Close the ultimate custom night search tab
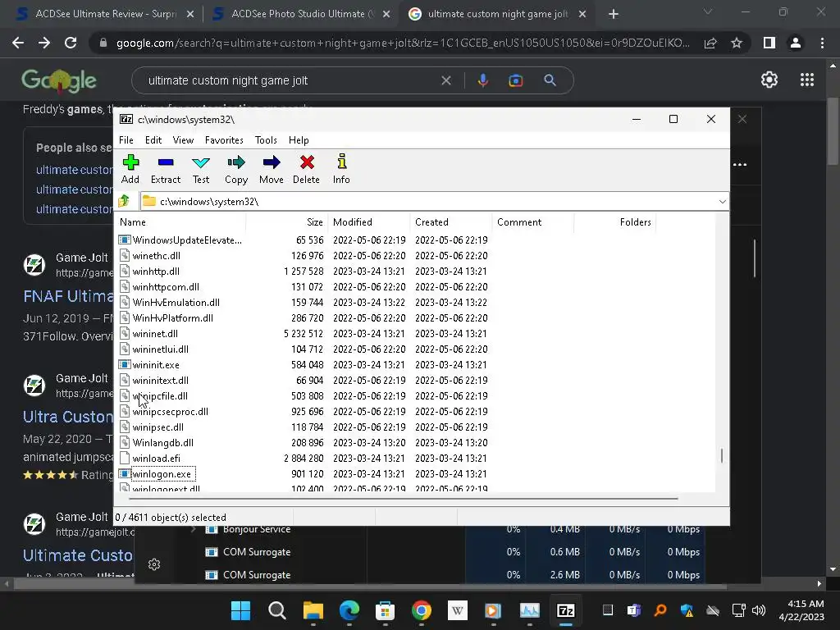The height and width of the screenshot is (630, 840). [x=582, y=14]
